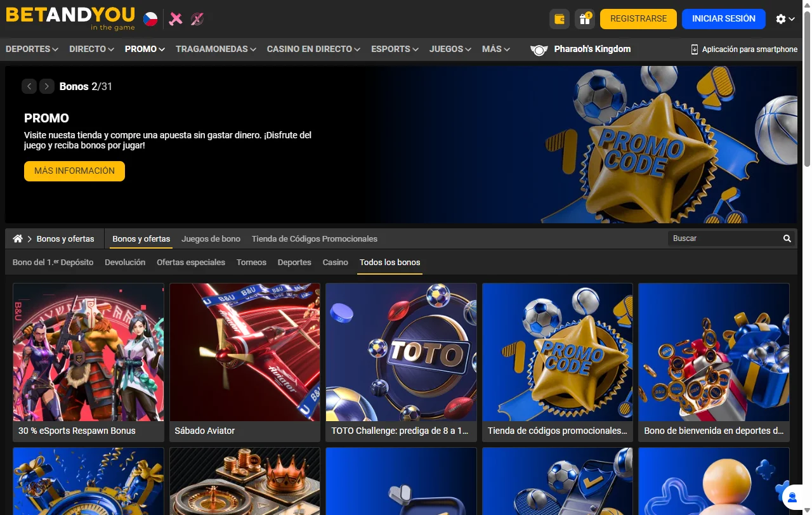The width and height of the screenshot is (812, 515).
Task: Expand the ESPORTS menu
Action: pyautogui.click(x=395, y=49)
